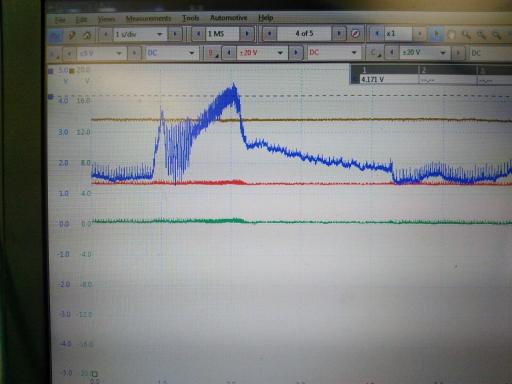Open the Tools menu
The height and width of the screenshot is (384, 512).
(191, 18)
